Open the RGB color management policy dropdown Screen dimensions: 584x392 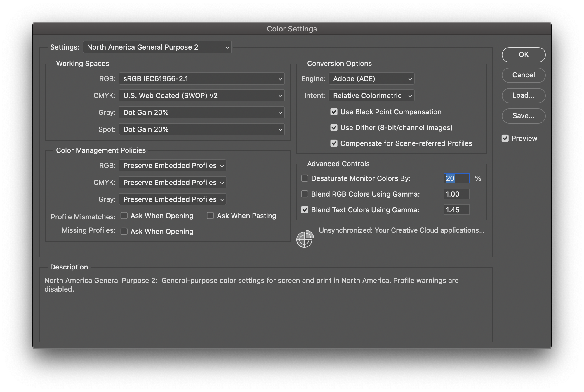172,165
